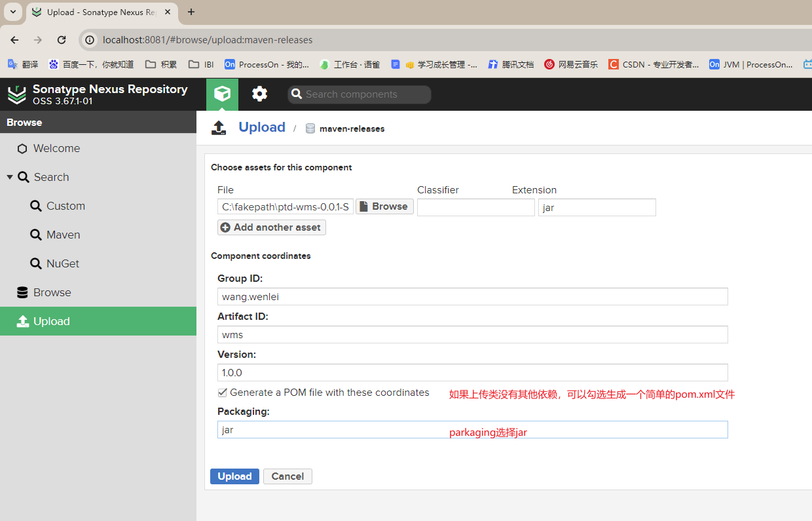Open a new browser tab with plus
Screen dimensions: 812x521
(x=191, y=12)
